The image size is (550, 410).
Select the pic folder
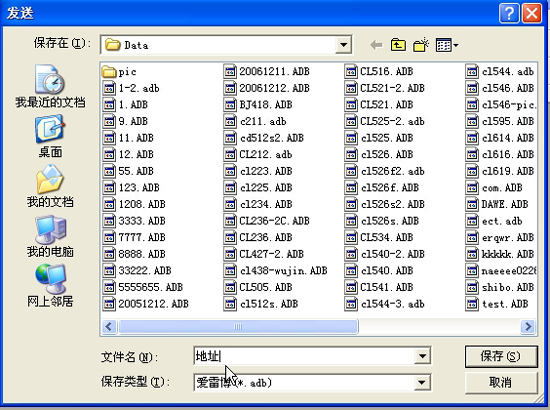click(119, 72)
